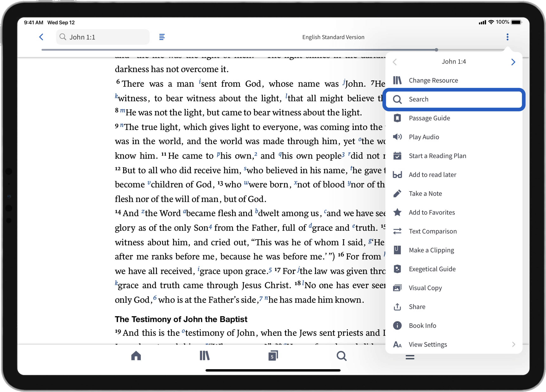Click the battery indicator in status bar

pos(516,22)
